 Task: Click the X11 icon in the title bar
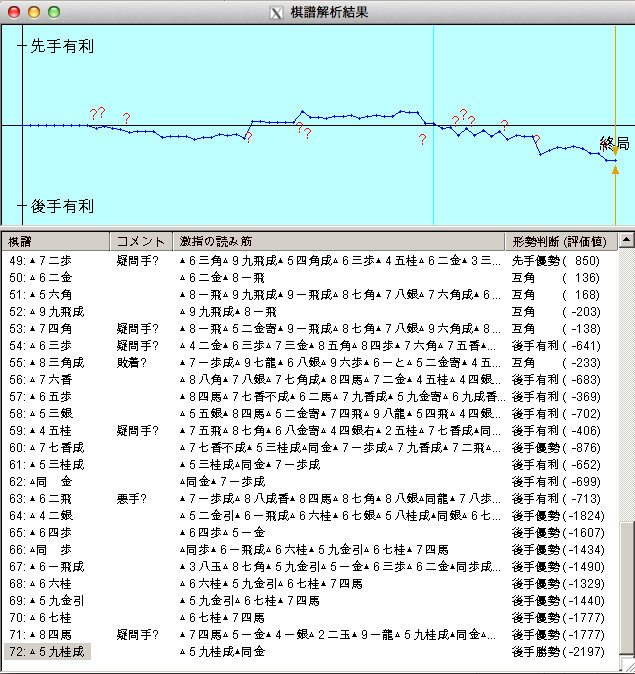[x=276, y=13]
